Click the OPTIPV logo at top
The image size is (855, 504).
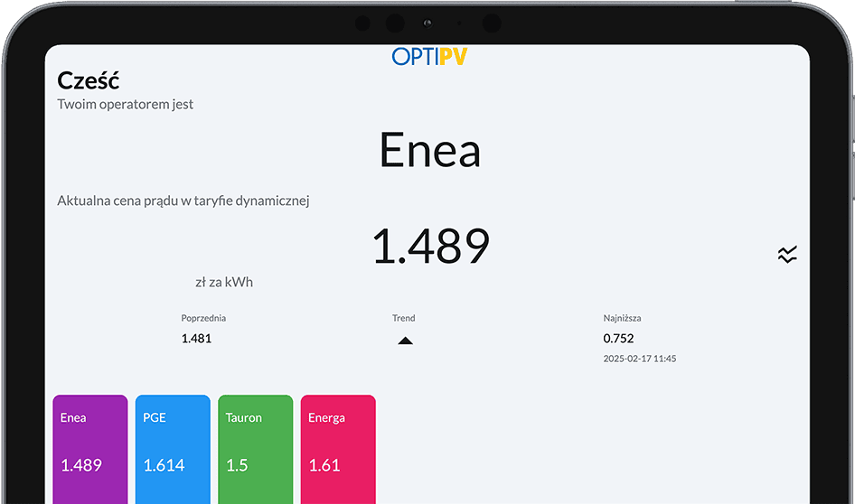pos(429,56)
